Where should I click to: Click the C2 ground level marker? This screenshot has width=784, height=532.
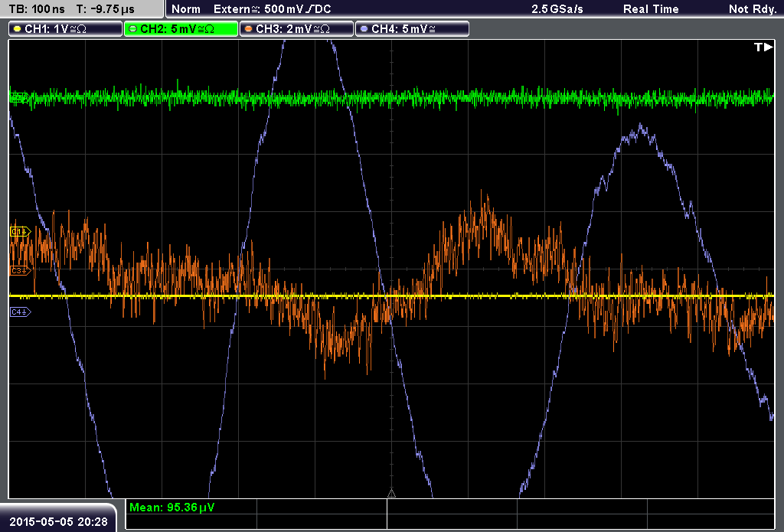pos(19,98)
